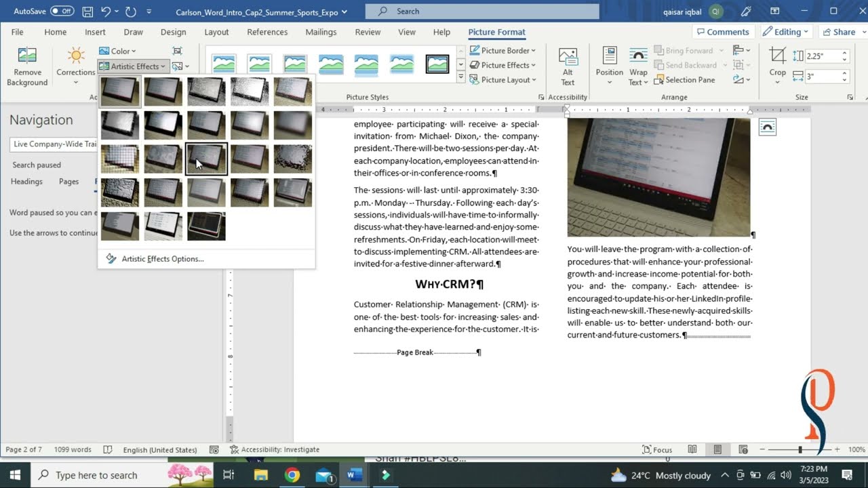Click the Comments button
Screen dimensions: 868x488
click(722, 32)
